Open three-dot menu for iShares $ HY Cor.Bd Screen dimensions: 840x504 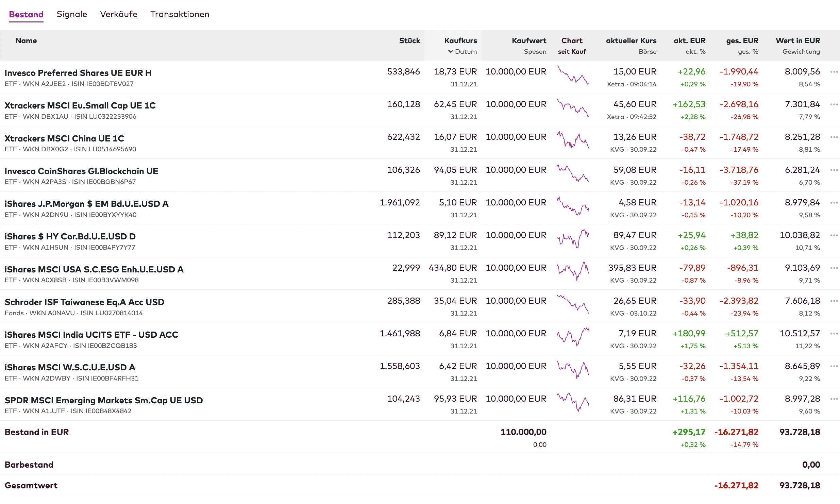coord(834,235)
